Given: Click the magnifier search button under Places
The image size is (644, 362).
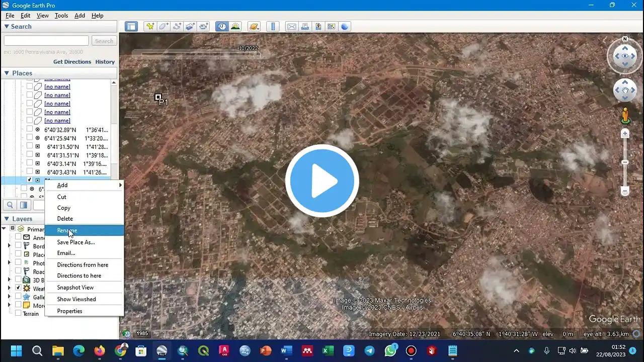Looking at the screenshot, I should point(10,205).
